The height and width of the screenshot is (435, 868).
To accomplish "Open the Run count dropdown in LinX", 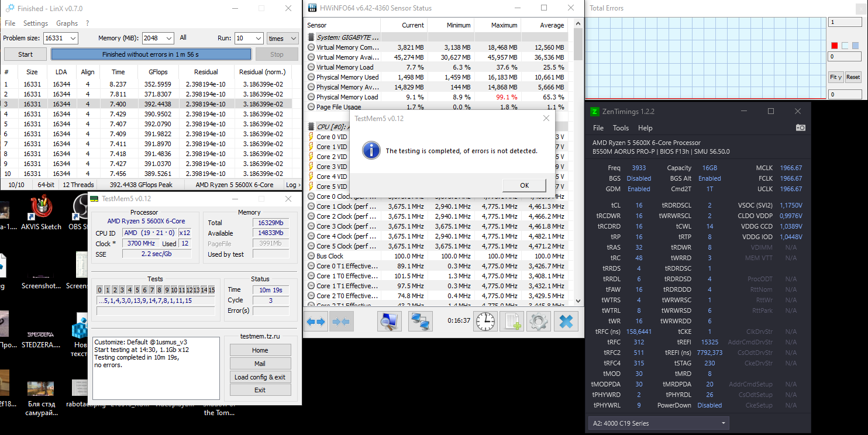I will click(x=258, y=38).
